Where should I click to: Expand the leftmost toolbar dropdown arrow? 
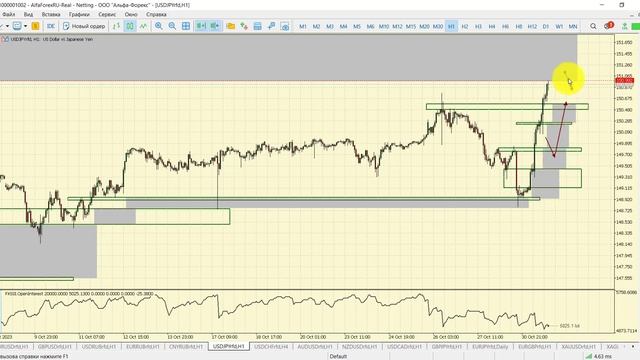[7, 26]
